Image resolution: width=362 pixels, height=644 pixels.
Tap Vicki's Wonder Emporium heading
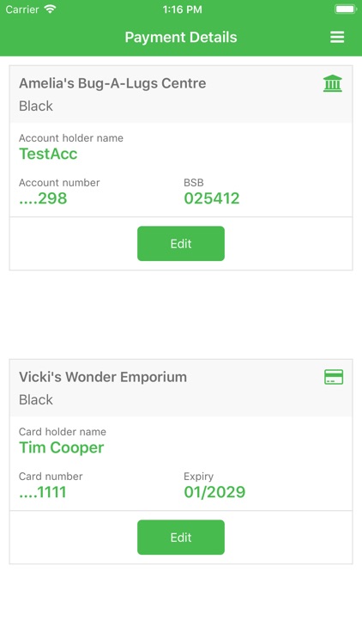103,377
